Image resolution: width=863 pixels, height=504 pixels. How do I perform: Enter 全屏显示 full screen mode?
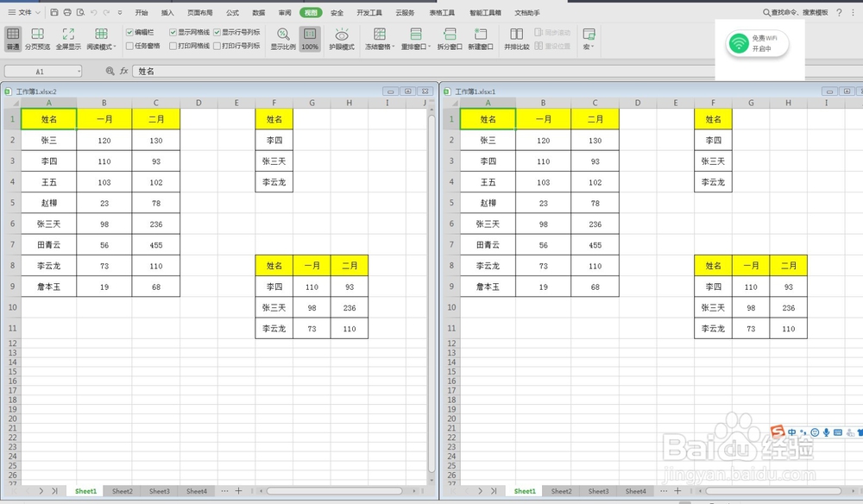pyautogui.click(x=68, y=39)
